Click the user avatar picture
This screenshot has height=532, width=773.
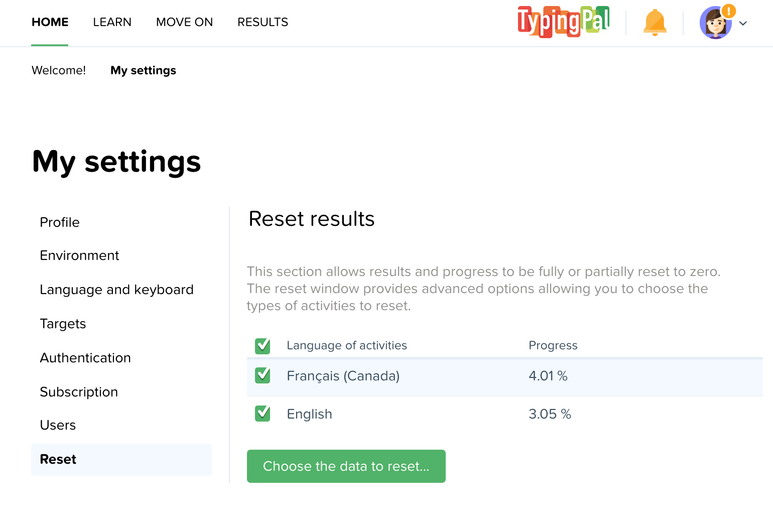[x=715, y=24]
